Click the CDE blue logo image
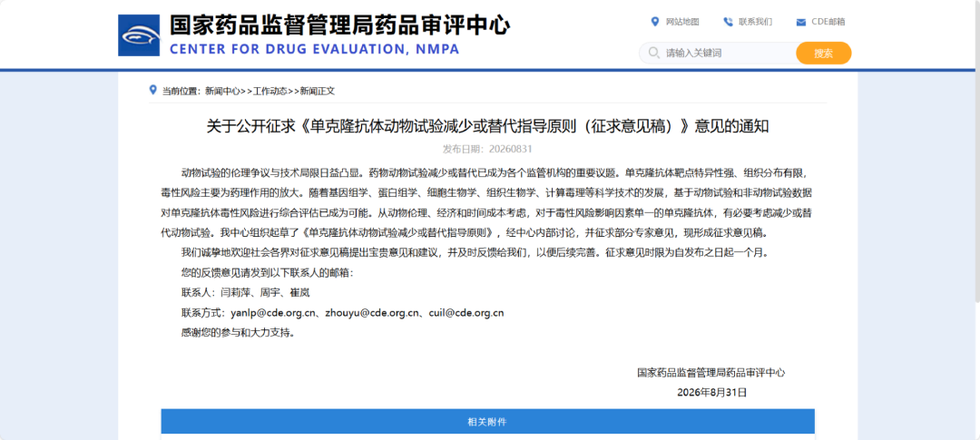The height and width of the screenshot is (440, 980). 139,35
